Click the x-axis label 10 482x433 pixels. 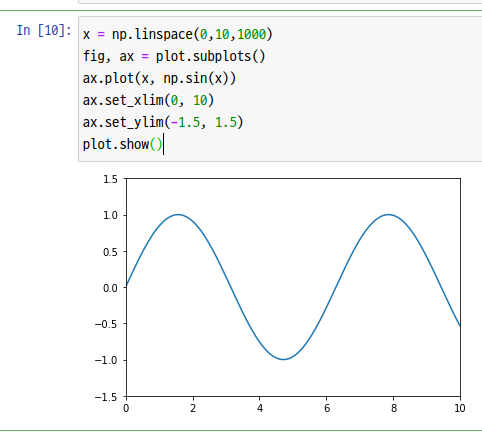pyautogui.click(x=460, y=408)
